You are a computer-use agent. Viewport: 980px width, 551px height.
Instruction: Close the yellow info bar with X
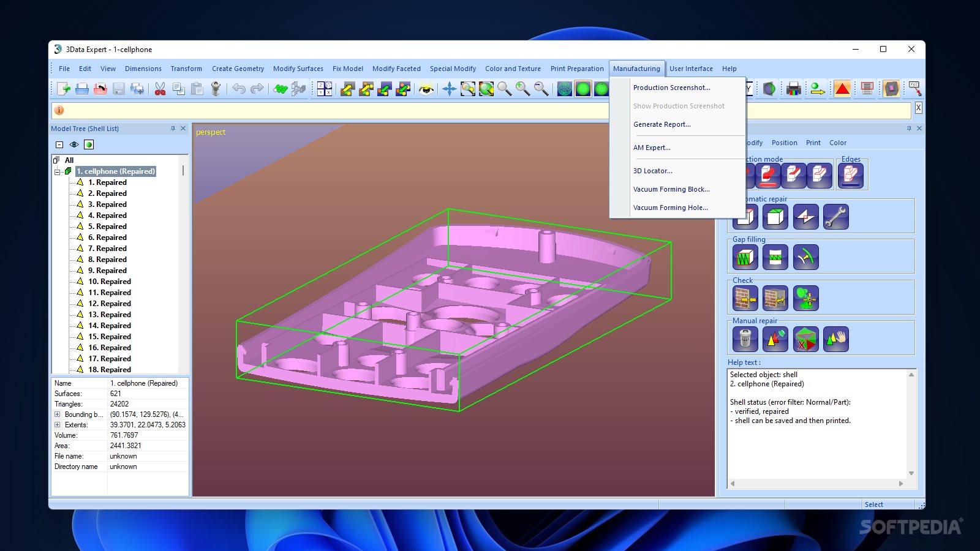918,108
